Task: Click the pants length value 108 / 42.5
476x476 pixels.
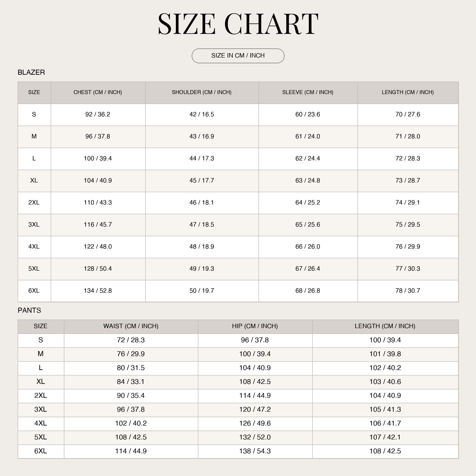Action: [x=385, y=451]
